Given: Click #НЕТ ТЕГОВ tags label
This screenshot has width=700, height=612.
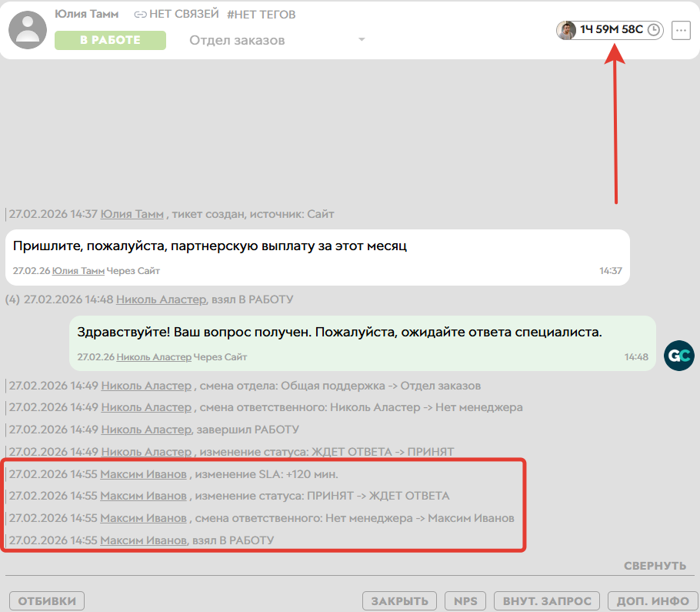Looking at the screenshot, I should tap(262, 15).
